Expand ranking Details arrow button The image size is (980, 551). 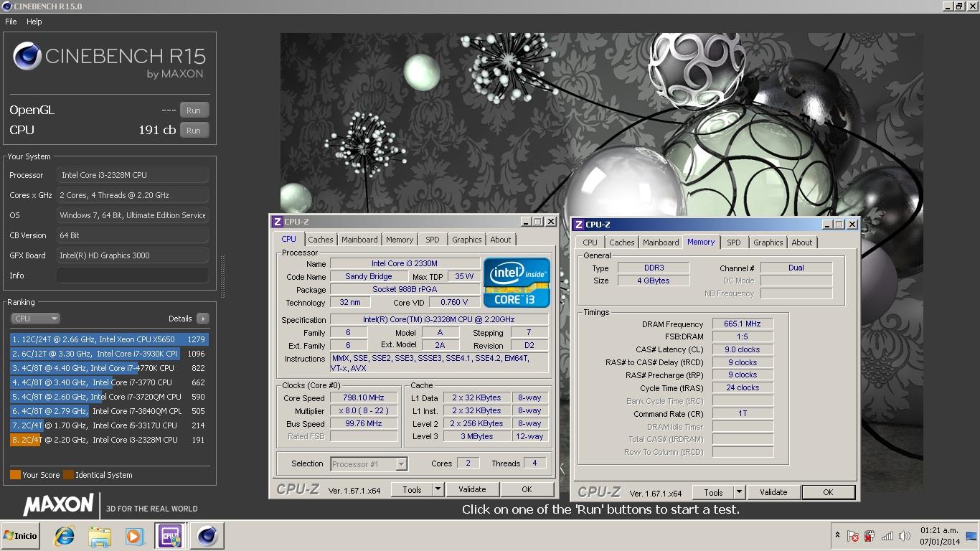[x=202, y=319]
